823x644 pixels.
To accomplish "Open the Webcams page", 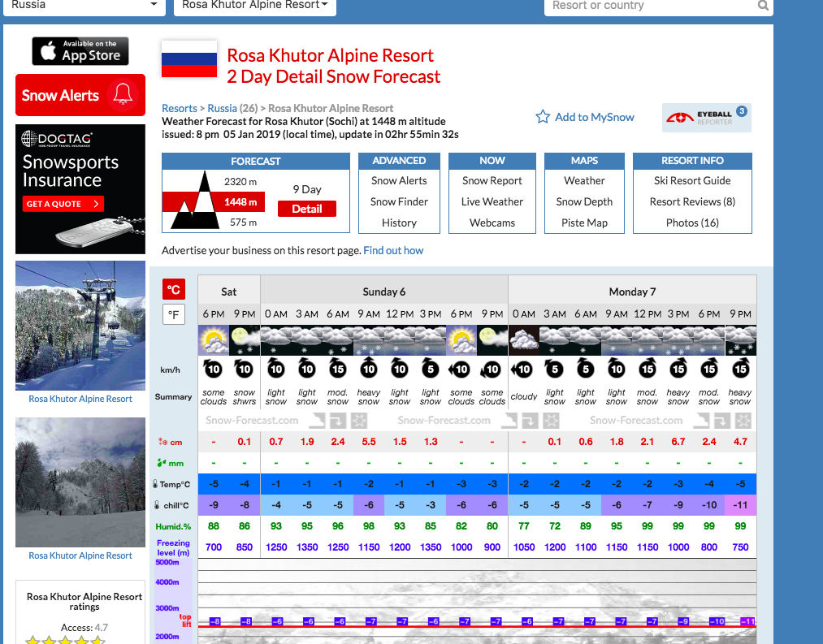I will pyautogui.click(x=492, y=223).
